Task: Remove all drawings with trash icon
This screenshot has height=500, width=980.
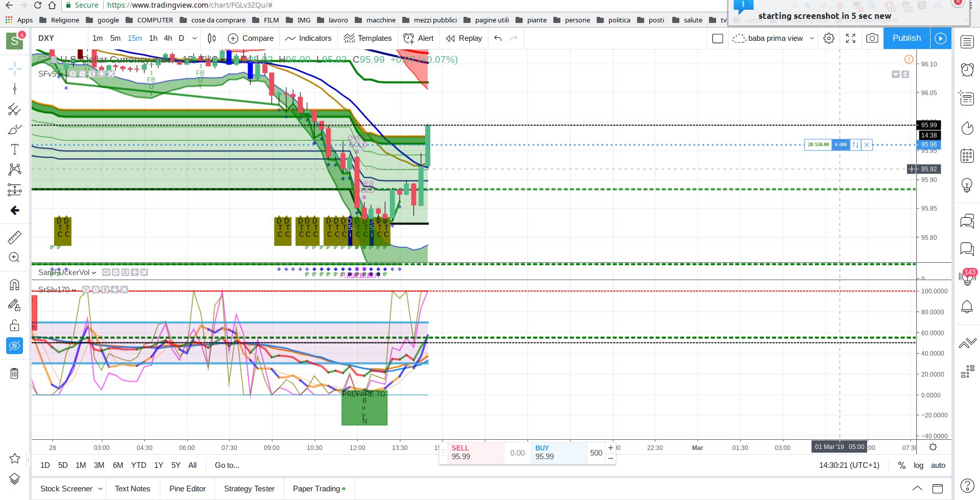Action: tap(15, 373)
